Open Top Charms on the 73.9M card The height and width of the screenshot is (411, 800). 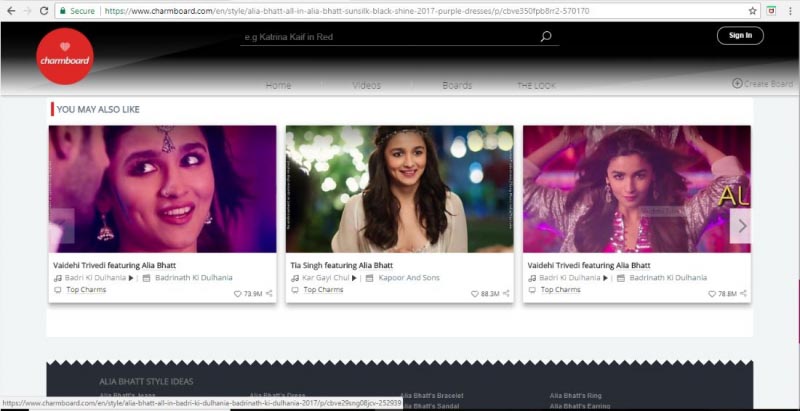pos(86,290)
